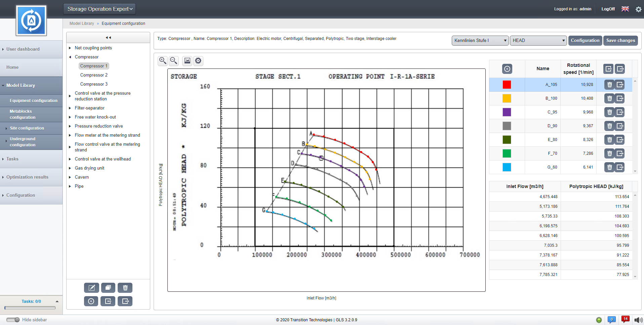Click the zoom in magnifier icon

tap(163, 61)
